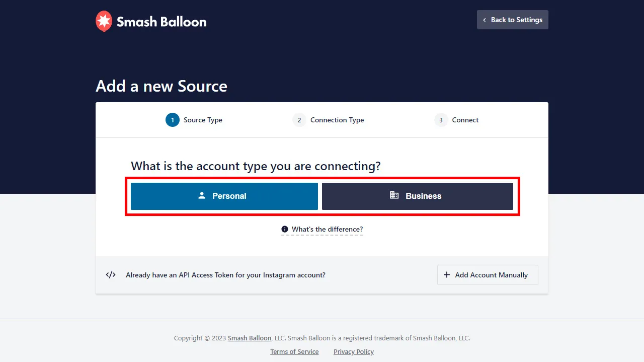Click the code brackets icon near API token text
Viewport: 644px width, 362px height.
(x=111, y=275)
